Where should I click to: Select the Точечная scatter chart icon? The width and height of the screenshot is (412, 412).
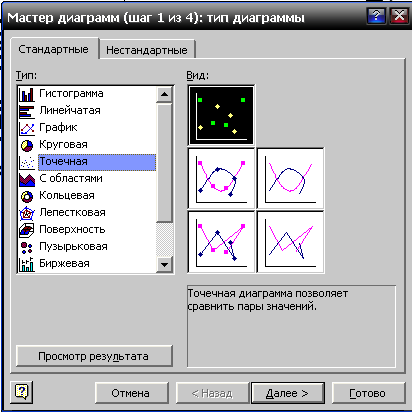(27, 162)
